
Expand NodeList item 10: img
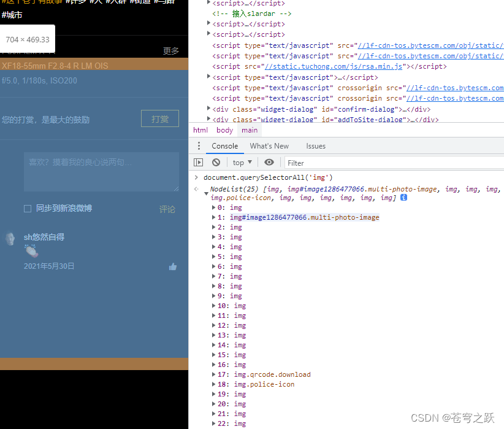[213, 306]
